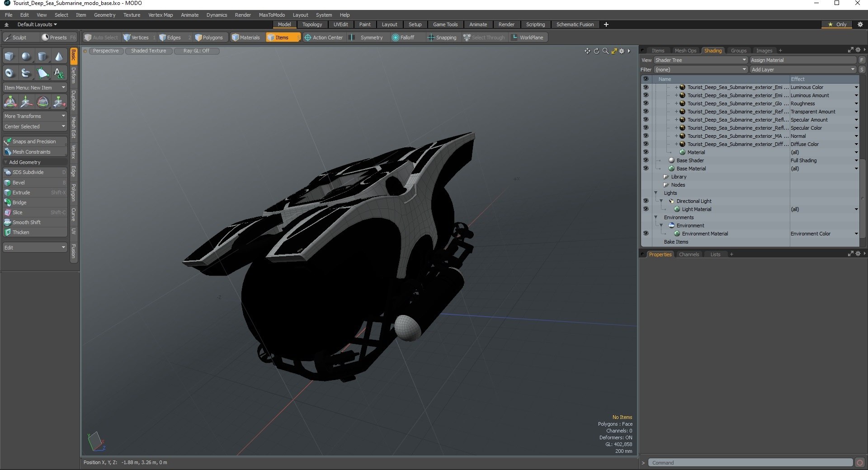The height and width of the screenshot is (470, 868).
Task: Click the Bevel tool
Action: point(35,183)
